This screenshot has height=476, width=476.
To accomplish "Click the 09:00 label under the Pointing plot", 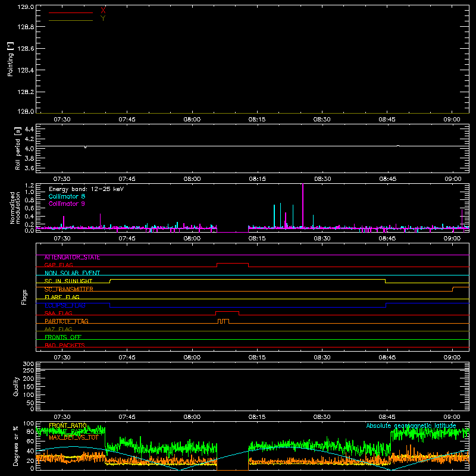I will click(x=452, y=120).
